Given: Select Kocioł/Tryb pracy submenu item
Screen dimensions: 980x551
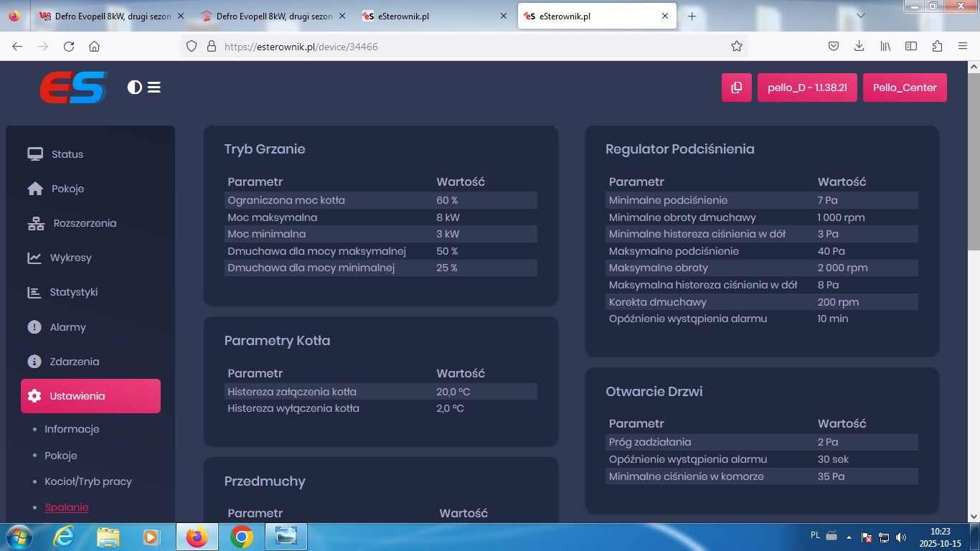Looking at the screenshot, I should 88,481.
